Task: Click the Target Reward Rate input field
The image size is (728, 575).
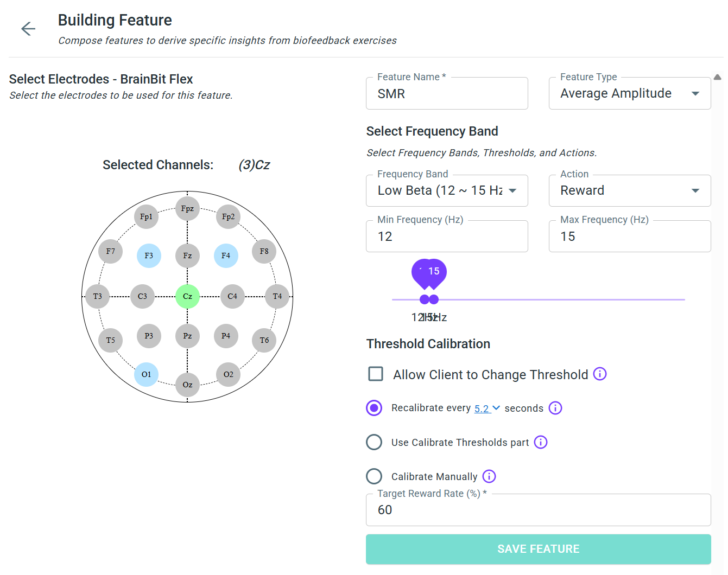Action: coord(537,510)
